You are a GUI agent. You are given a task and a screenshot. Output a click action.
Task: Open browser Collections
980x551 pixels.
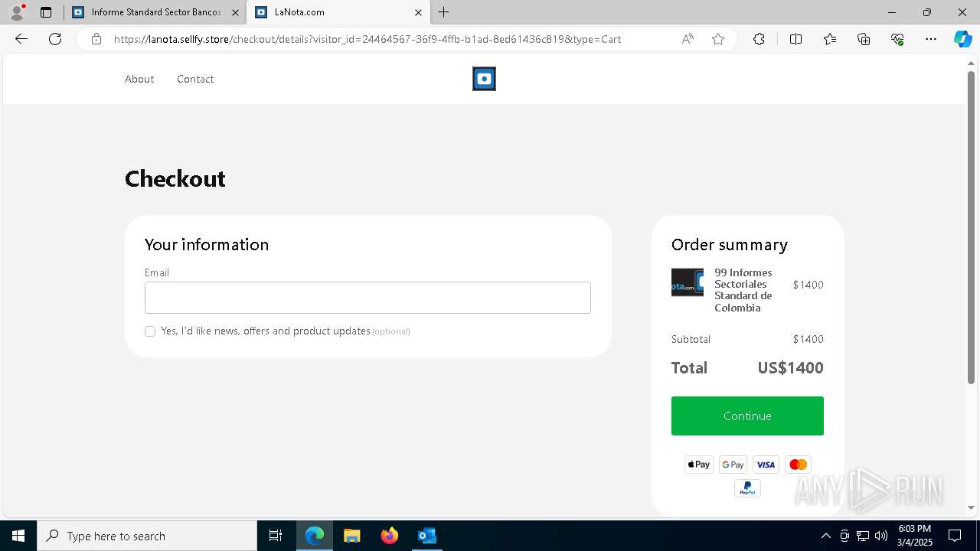tap(864, 39)
